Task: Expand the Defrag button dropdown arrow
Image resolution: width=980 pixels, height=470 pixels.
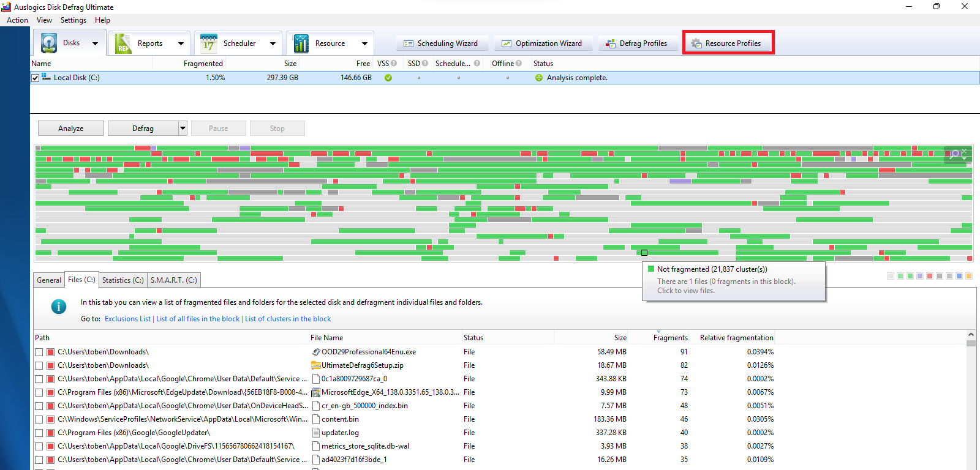Action: click(183, 129)
